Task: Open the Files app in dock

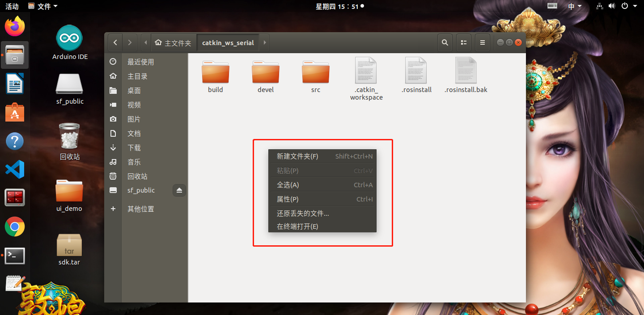Action: [x=15, y=55]
